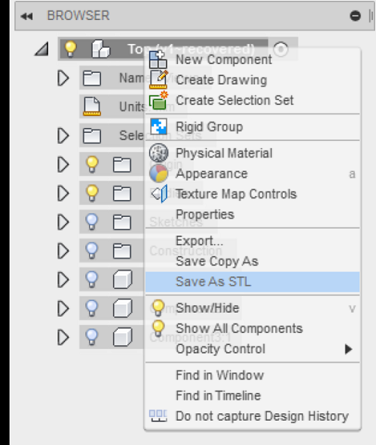
Task: Toggle lightbulb of the Construction folder
Action: [x=92, y=251]
